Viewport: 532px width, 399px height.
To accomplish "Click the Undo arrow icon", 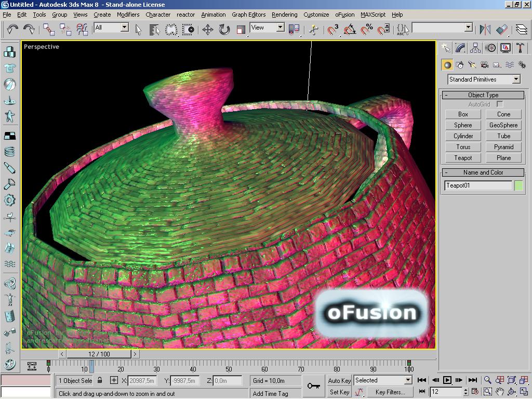I will tap(12, 30).
